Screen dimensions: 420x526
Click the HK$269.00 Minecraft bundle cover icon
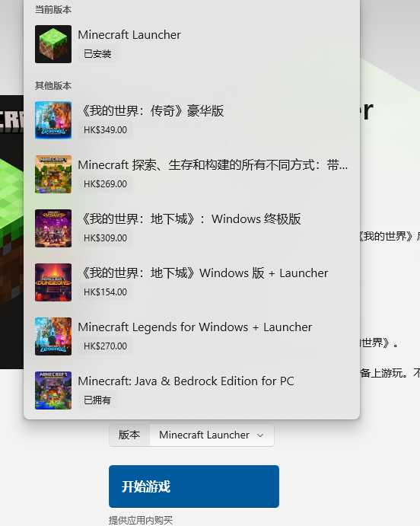tap(53, 174)
